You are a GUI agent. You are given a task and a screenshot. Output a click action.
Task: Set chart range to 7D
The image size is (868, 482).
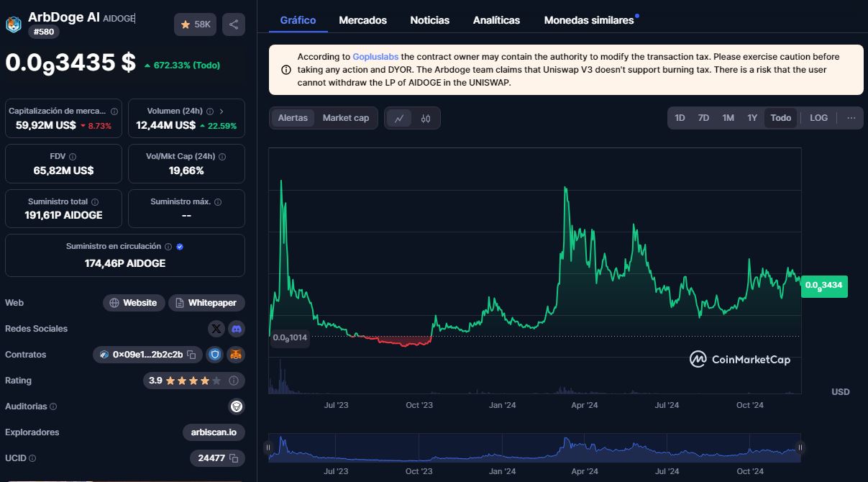point(704,118)
